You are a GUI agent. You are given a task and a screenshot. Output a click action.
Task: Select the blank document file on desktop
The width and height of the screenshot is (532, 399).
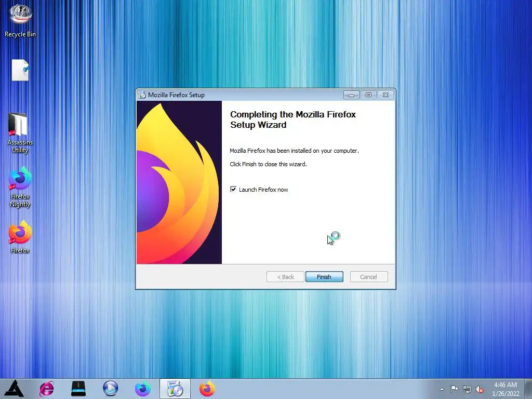point(20,70)
